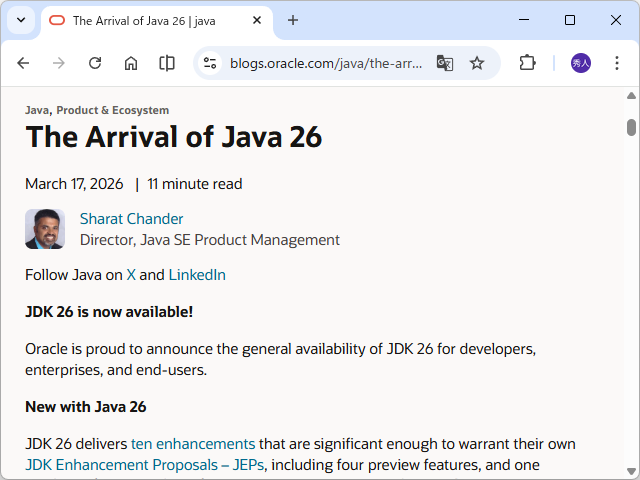Click the 11 minute read text
Viewport: 640px width, 480px height.
(195, 184)
